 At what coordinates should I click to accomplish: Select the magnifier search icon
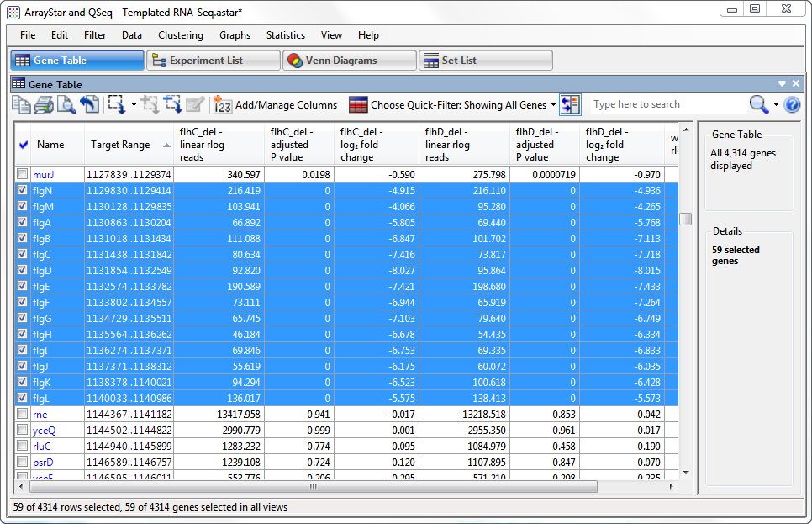coord(757,104)
